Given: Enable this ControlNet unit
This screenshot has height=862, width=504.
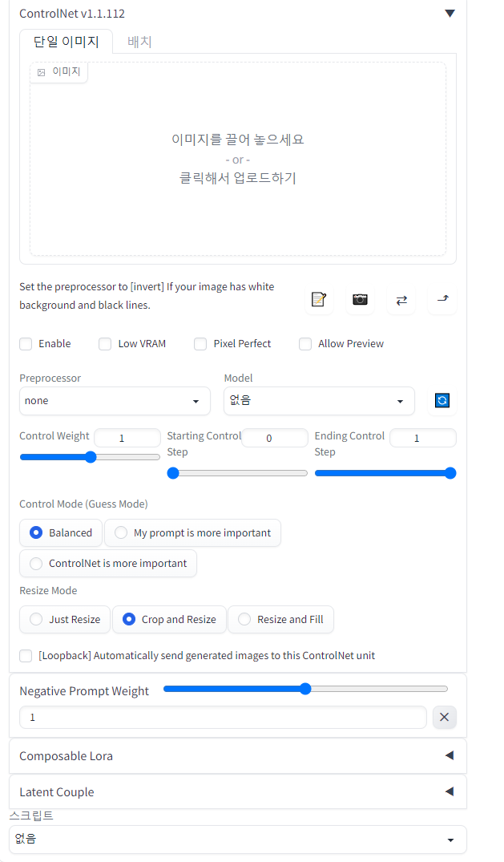Looking at the screenshot, I should point(25,343).
